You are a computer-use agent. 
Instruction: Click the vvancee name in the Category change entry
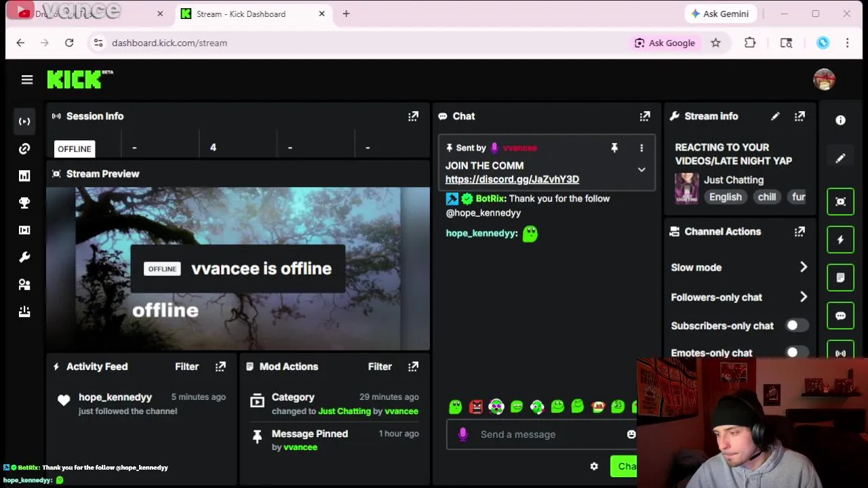point(401,411)
